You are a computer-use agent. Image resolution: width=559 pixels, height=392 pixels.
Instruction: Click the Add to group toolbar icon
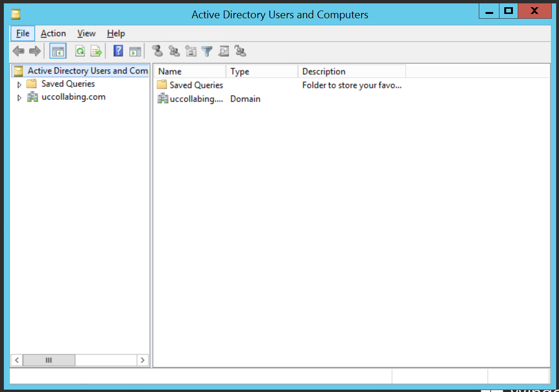240,51
